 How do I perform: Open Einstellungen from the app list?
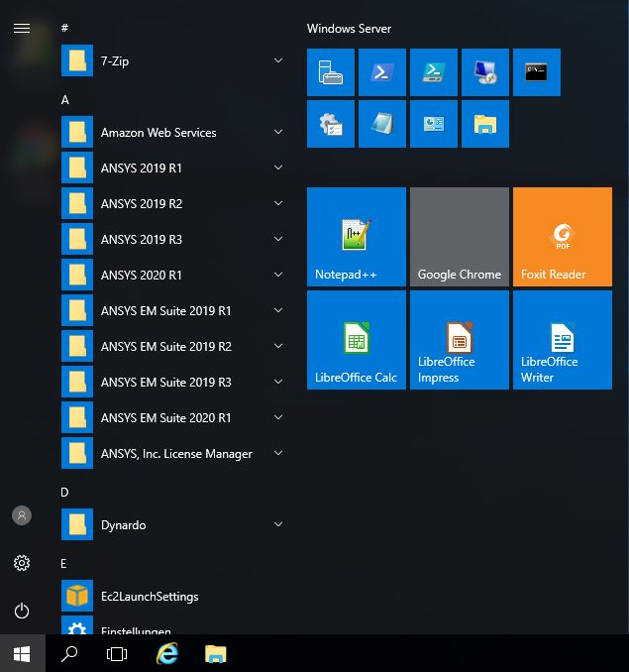pos(173,625)
